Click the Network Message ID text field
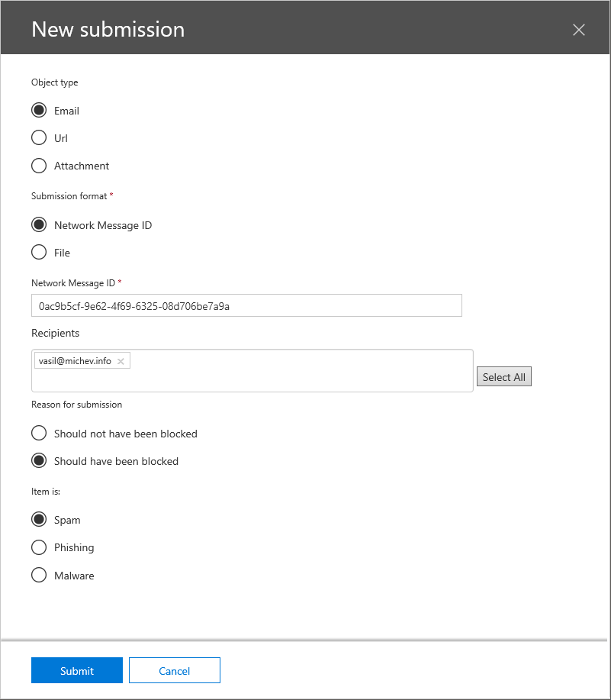 pyautogui.click(x=246, y=305)
